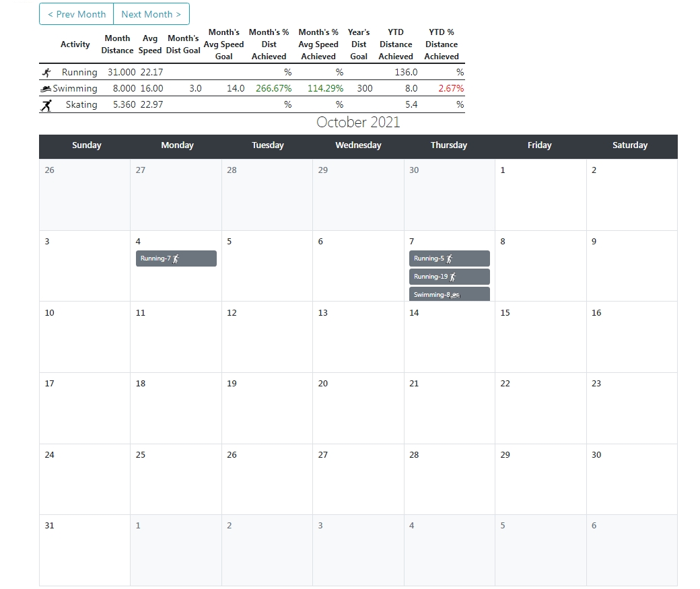700x589 pixels.
Task: Open the Running-19 event on October 7
Action: 449,277
